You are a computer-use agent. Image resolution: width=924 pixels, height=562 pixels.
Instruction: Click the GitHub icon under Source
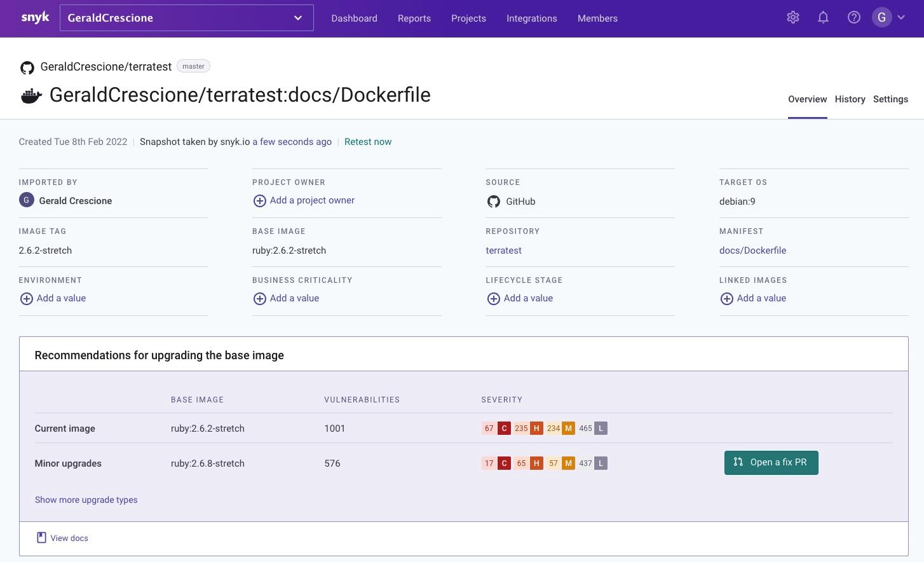pos(493,202)
